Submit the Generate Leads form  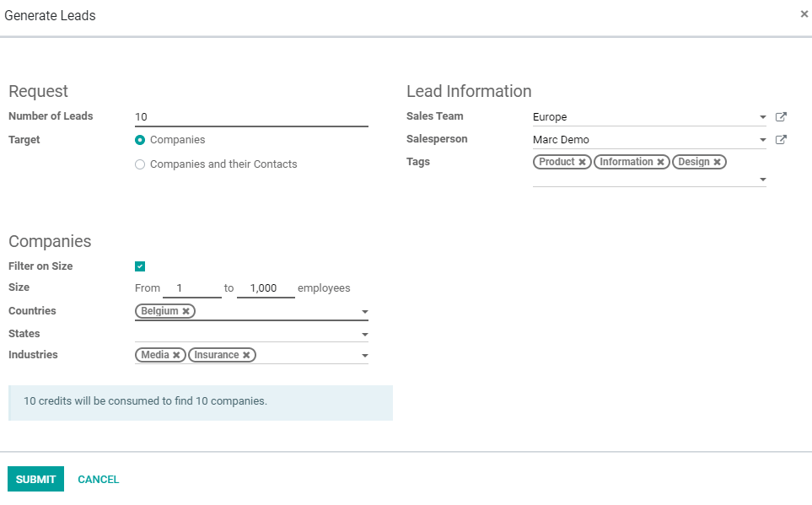click(x=35, y=479)
